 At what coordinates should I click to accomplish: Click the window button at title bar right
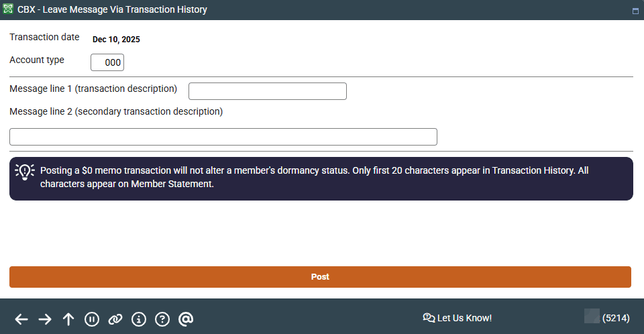(635, 11)
